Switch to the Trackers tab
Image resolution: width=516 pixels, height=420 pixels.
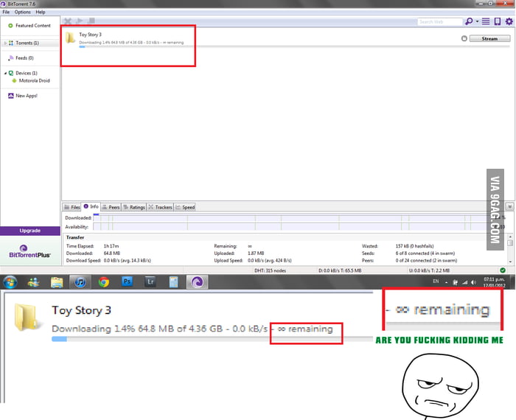[x=160, y=207]
